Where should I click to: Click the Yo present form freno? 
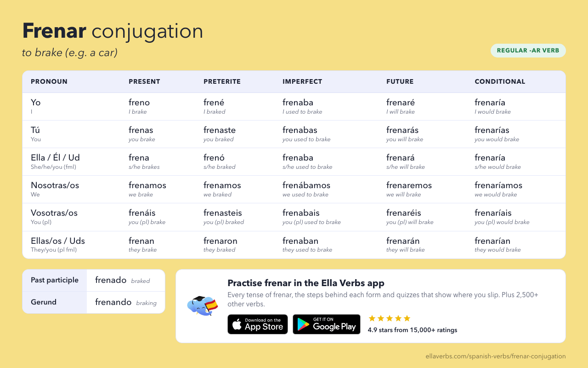pos(139,103)
